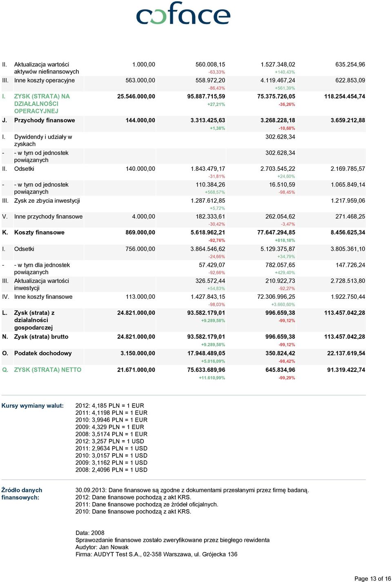The height and width of the screenshot is (582, 392).
Task: Click the 'Dywidendy i udziały w zyskach' label
Action: tap(43, 140)
